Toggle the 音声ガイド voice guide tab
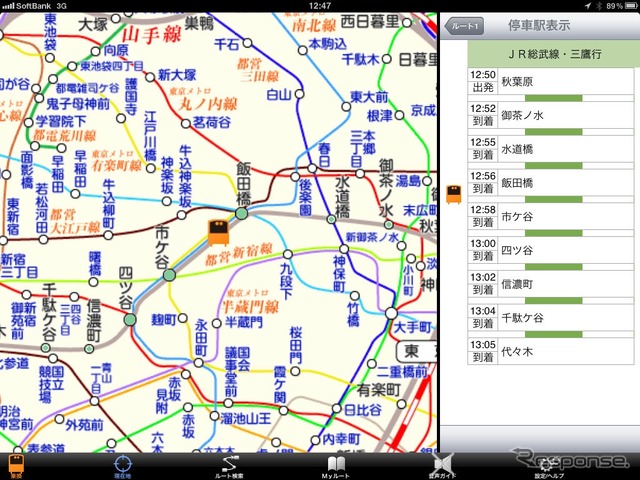 coord(442,467)
